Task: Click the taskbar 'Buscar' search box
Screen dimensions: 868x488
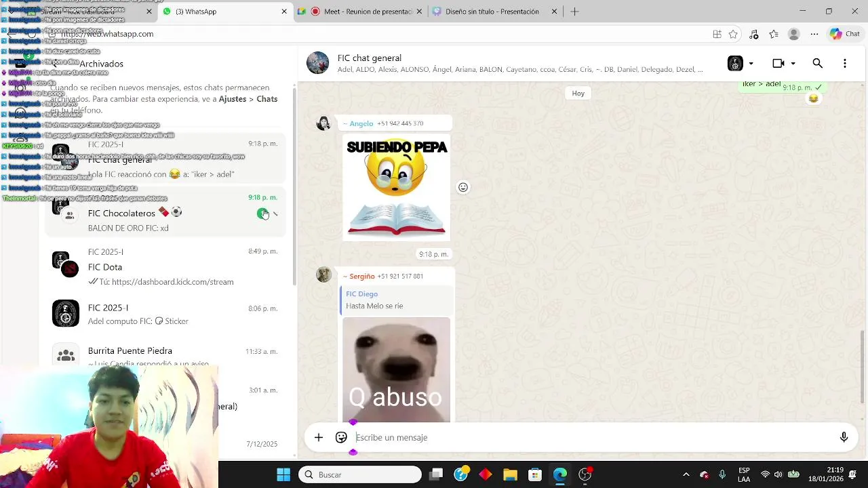Action: 360,474
